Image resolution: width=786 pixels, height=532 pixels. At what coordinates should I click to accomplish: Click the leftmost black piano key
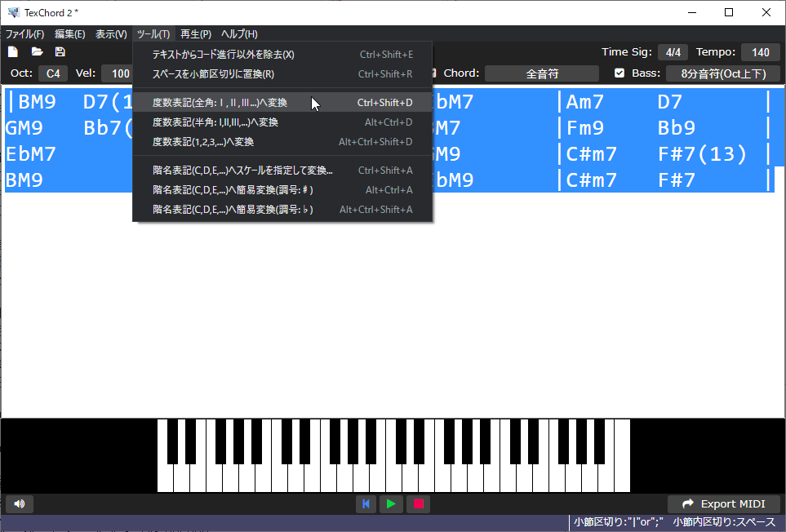[x=172, y=441]
